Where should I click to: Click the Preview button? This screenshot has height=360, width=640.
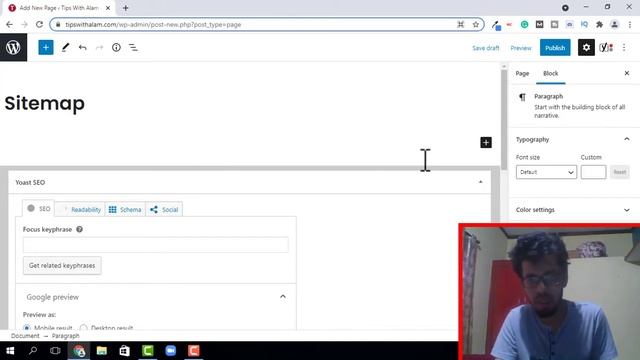click(521, 48)
